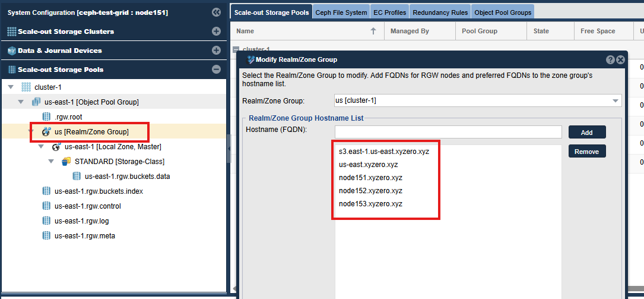This screenshot has width=644, height=299.
Task: Sort by the Managed By column
Action: click(420, 31)
